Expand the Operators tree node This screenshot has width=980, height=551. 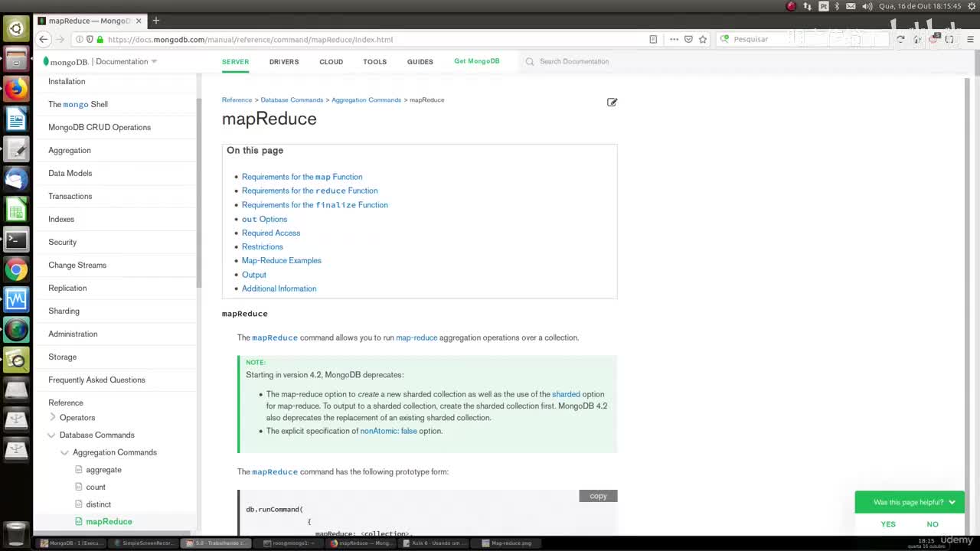[x=53, y=417]
